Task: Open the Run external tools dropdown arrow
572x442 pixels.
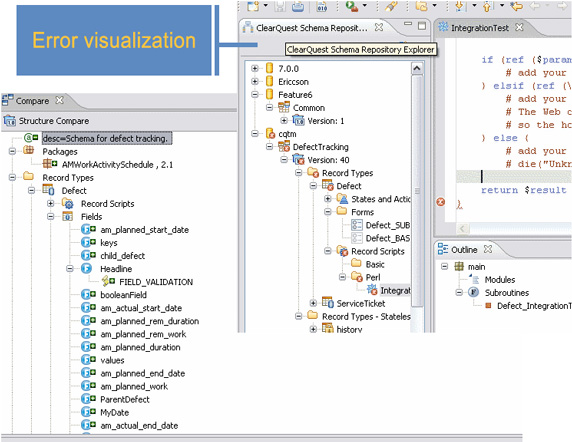Action: coord(364,5)
